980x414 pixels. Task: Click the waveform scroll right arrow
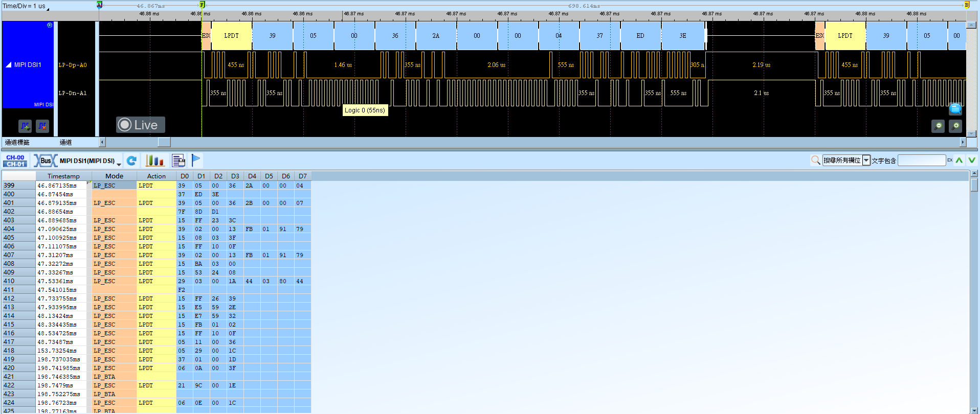pos(963,142)
